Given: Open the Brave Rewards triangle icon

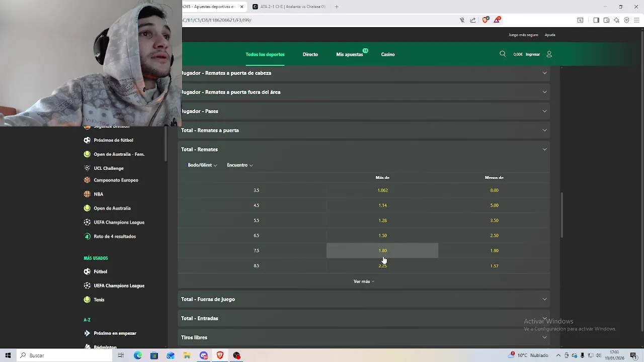Looking at the screenshot, I should tap(497, 20).
